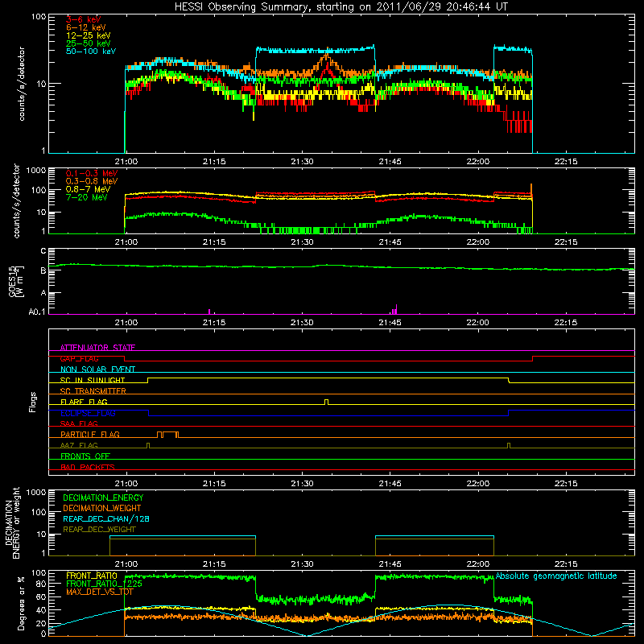This screenshot has width=644, height=644.
Task: Select the PARTICLE_FLAG label
Action: (90, 434)
